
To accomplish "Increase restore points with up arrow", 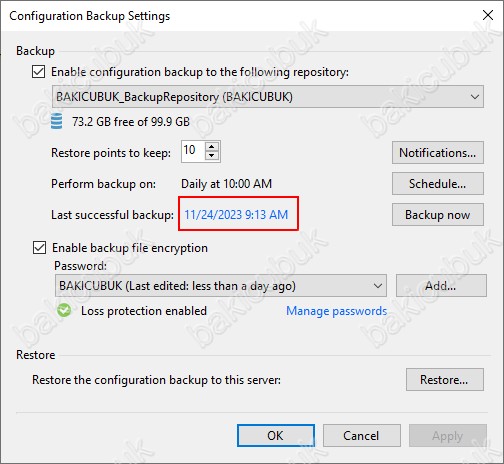I will pyautogui.click(x=212, y=147).
